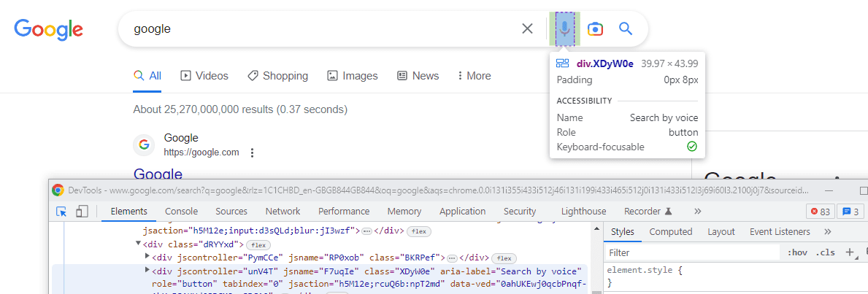Open the Memory panel tab
868x294 pixels.
pyautogui.click(x=404, y=211)
